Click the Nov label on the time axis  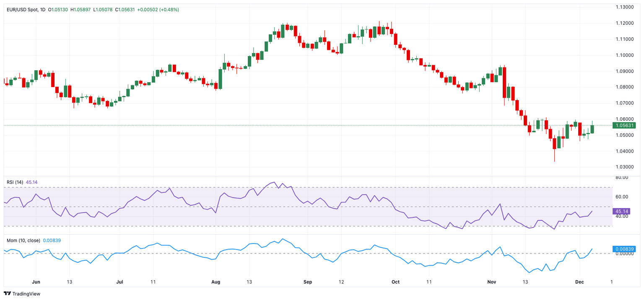[491, 282]
